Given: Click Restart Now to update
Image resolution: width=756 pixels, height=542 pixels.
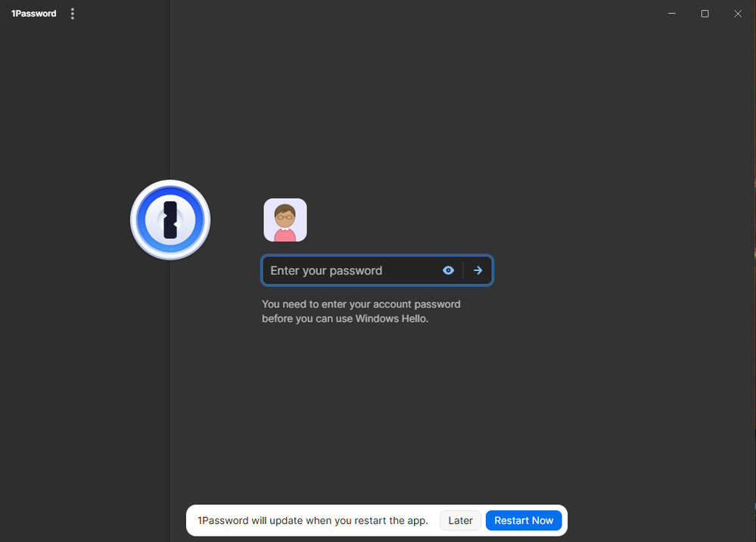Looking at the screenshot, I should pos(524,520).
